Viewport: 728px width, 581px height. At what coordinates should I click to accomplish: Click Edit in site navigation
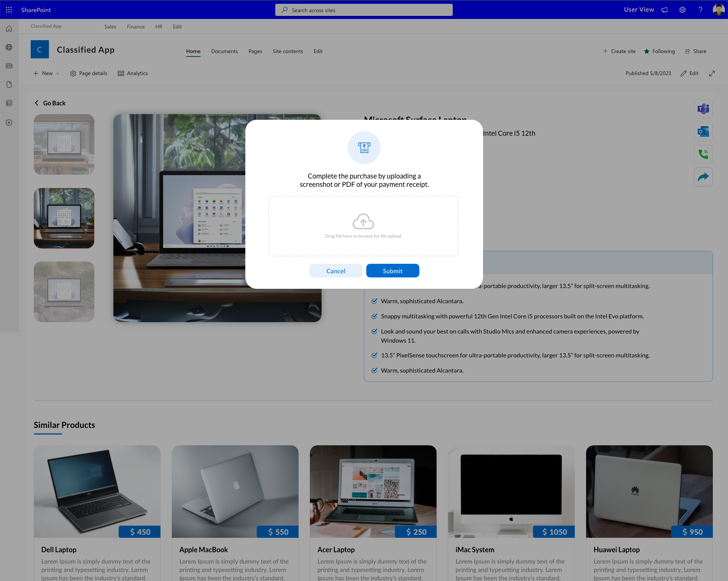pos(318,52)
